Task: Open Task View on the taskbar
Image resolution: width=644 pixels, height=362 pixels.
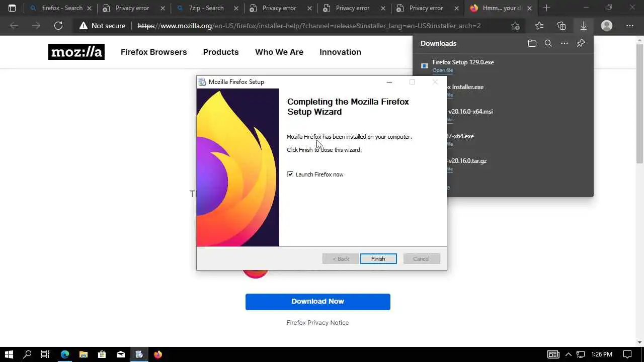Action: tap(45, 354)
